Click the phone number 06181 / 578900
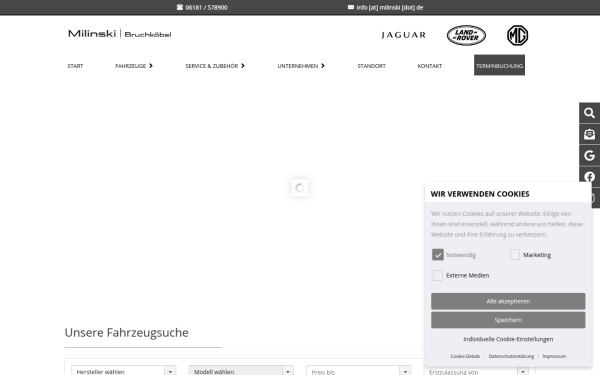Viewport: 600px width, 375px height. (x=206, y=7)
